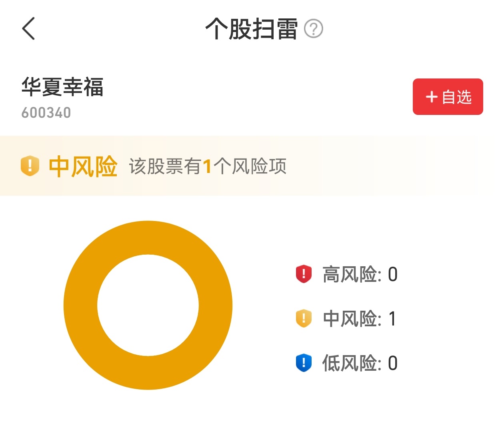
Task: Select the 低风险: 0 legend entry
Action: (360, 363)
